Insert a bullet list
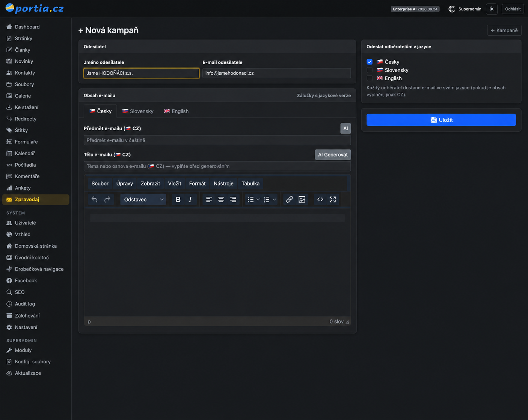Image resolution: width=528 pixels, height=420 pixels. pos(250,199)
